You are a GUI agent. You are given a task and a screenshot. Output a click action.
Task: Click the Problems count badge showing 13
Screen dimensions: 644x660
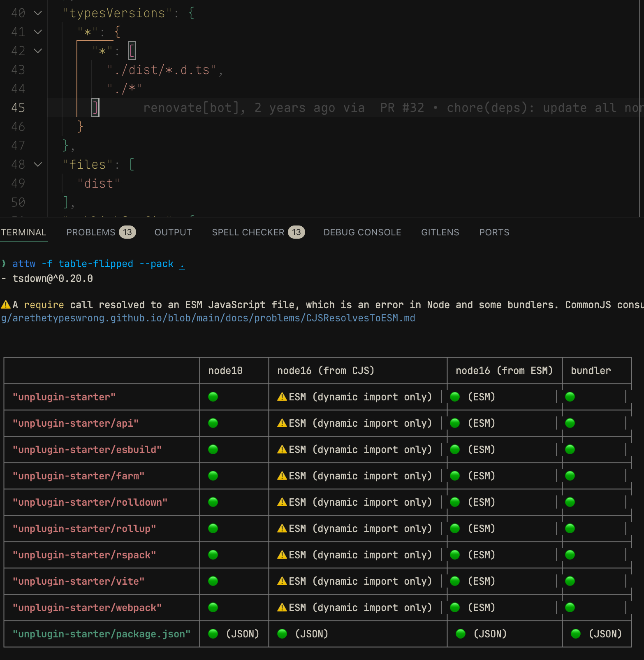click(x=127, y=232)
